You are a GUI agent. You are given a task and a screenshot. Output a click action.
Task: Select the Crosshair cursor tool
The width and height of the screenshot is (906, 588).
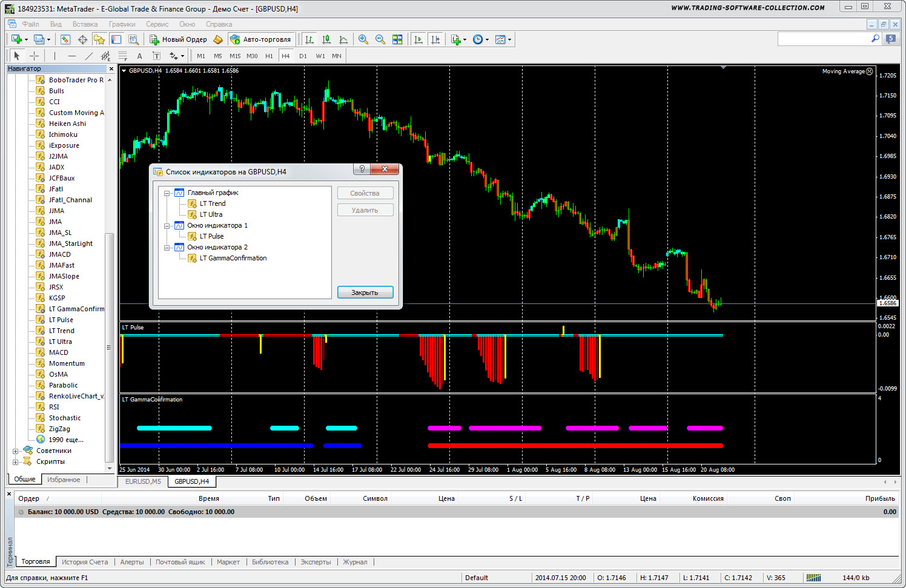coord(35,56)
